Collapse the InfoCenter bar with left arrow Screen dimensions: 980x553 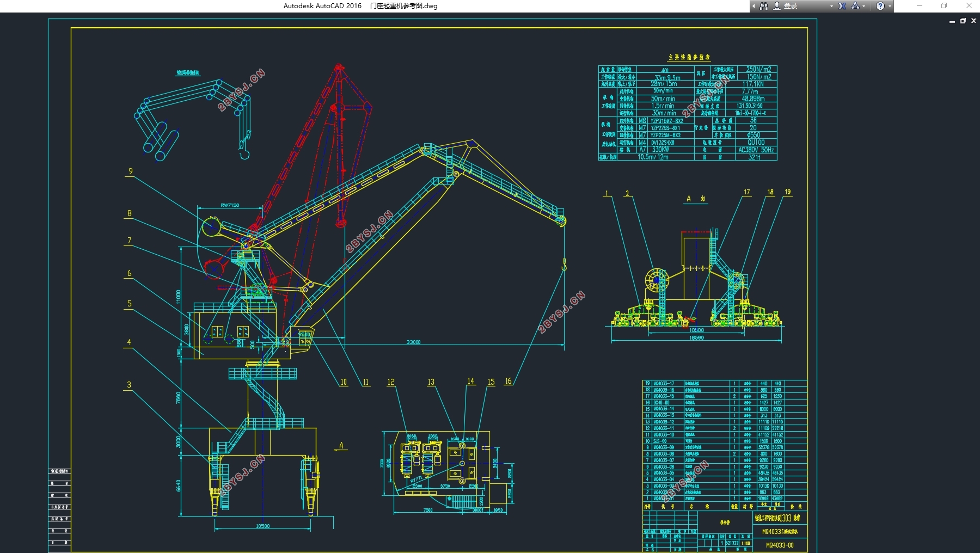(754, 6)
